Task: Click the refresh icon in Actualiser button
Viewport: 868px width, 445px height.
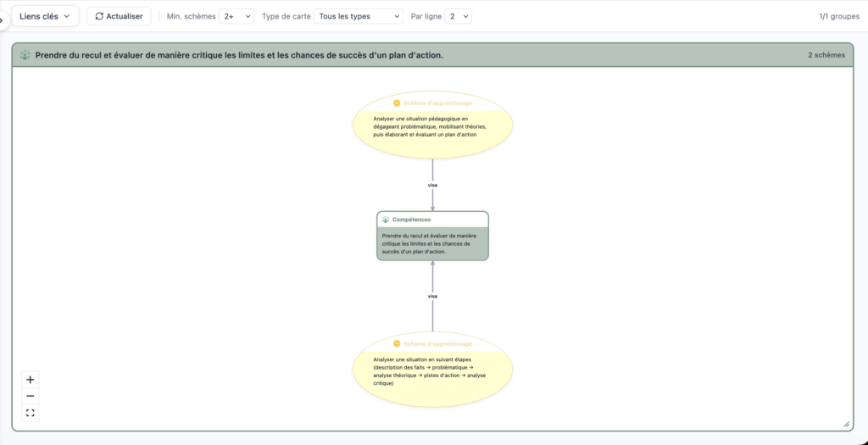Action: [100, 16]
